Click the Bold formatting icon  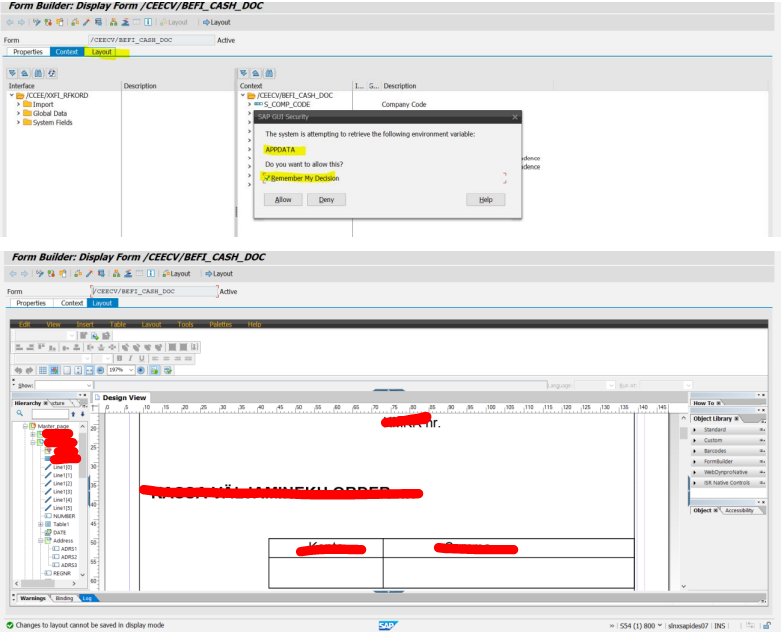tap(118, 358)
